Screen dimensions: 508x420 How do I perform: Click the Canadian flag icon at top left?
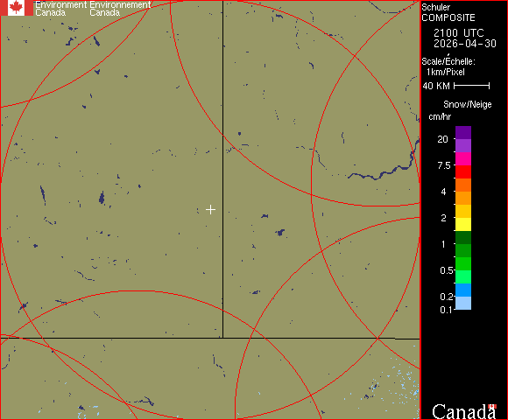coord(17,8)
